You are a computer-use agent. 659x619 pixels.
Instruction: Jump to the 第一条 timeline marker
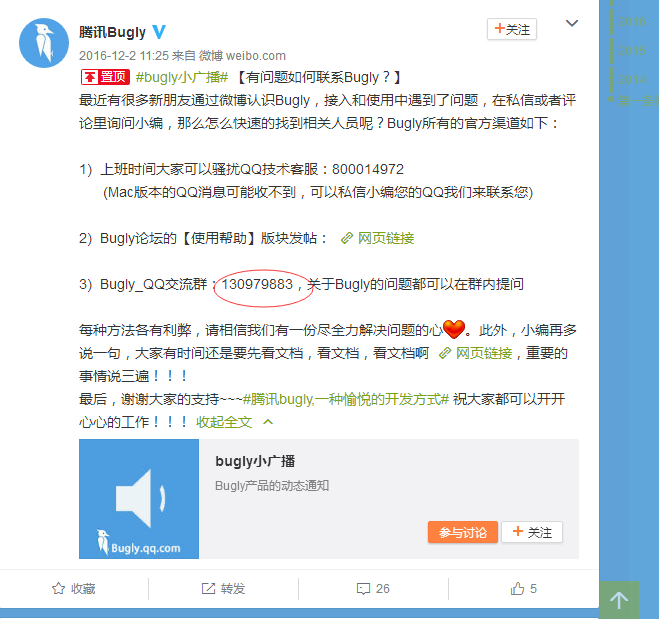pyautogui.click(x=637, y=100)
